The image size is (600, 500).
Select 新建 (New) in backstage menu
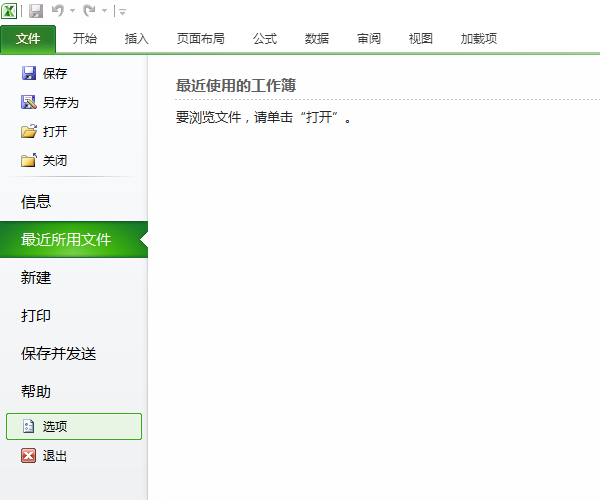(36, 278)
